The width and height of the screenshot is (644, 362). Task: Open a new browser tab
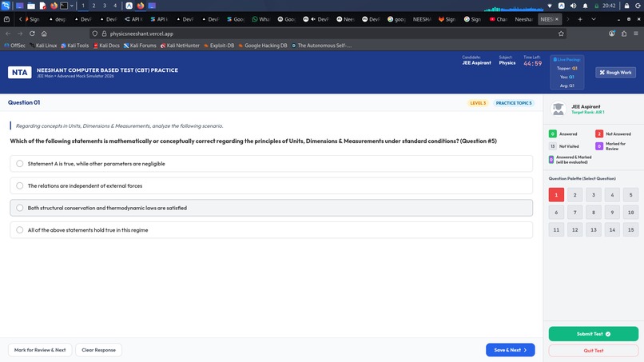pyautogui.click(x=580, y=19)
